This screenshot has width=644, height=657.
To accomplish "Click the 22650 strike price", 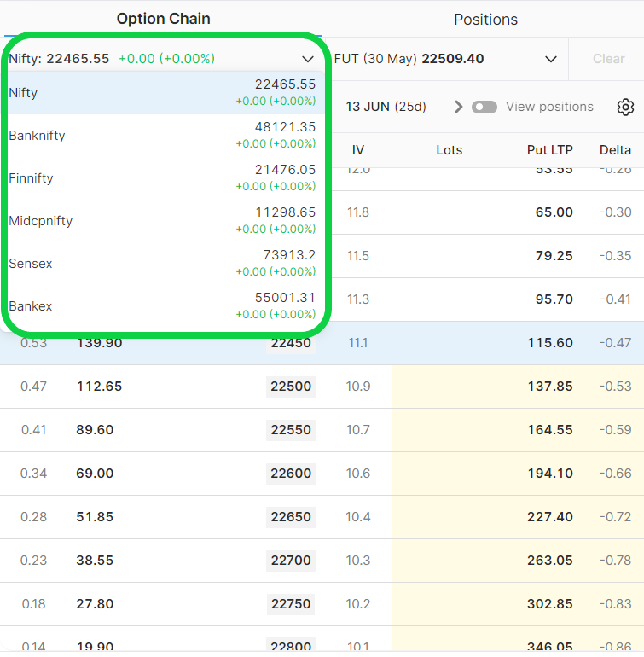I will [x=291, y=517].
